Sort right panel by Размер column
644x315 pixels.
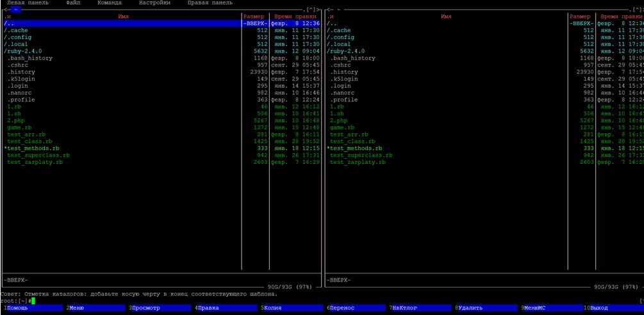tap(581, 17)
